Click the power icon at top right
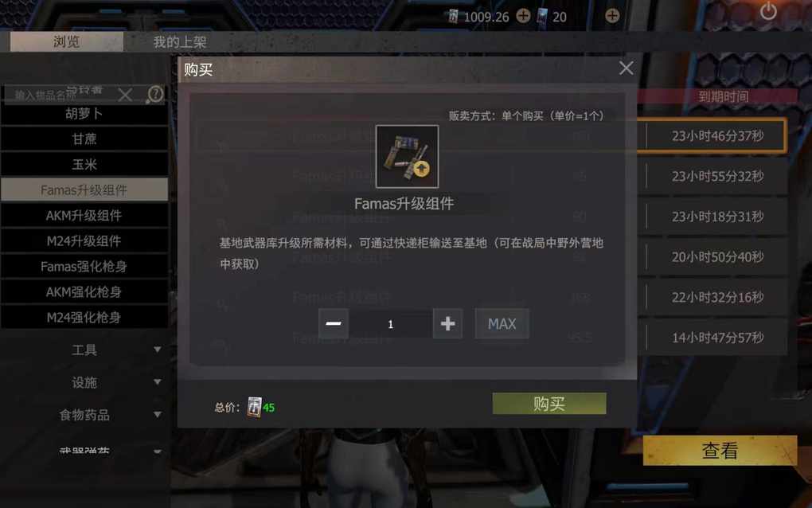 (768, 11)
